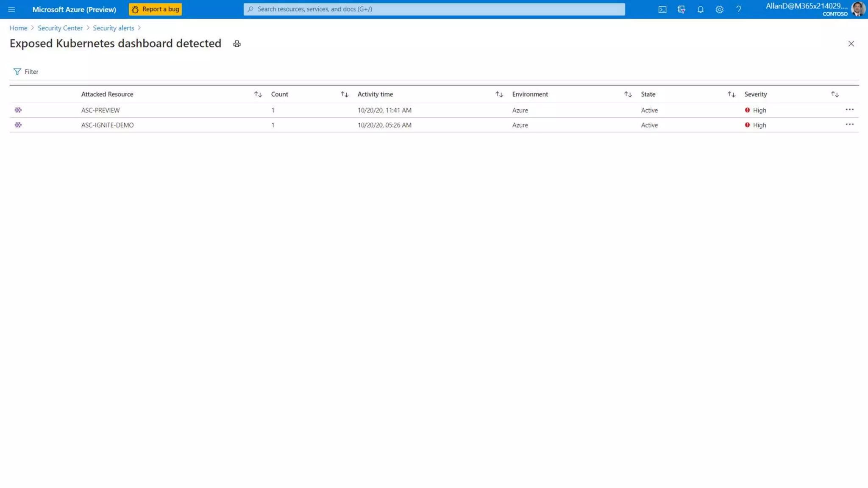Click the print icon beside title

point(237,44)
